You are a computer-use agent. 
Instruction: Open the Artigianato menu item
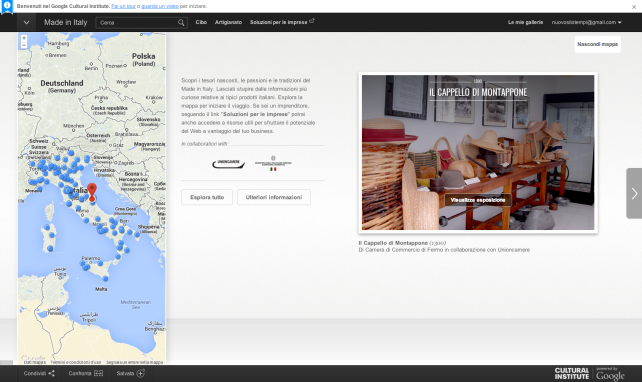point(228,22)
